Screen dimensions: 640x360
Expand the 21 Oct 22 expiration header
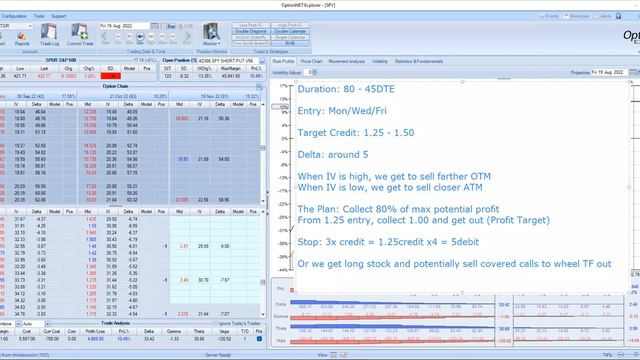123,96
